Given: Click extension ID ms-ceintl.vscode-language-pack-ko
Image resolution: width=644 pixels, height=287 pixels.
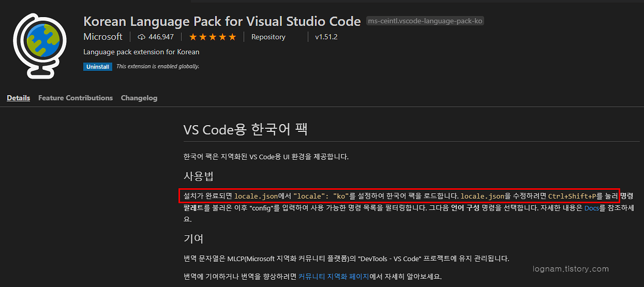Looking at the screenshot, I should (x=425, y=21).
